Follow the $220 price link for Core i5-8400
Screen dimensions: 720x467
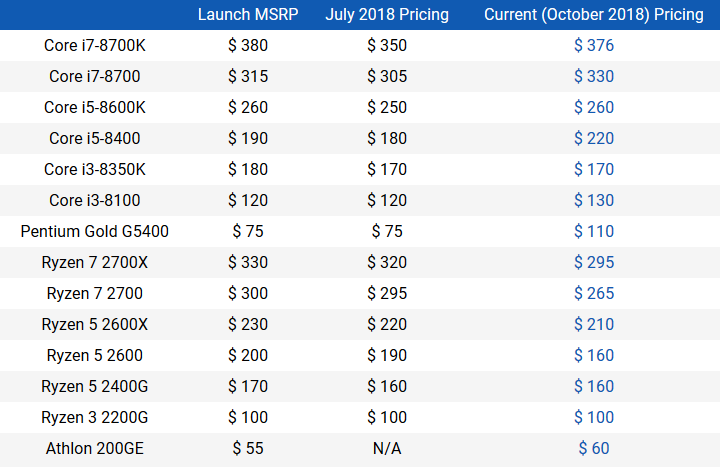(x=594, y=139)
